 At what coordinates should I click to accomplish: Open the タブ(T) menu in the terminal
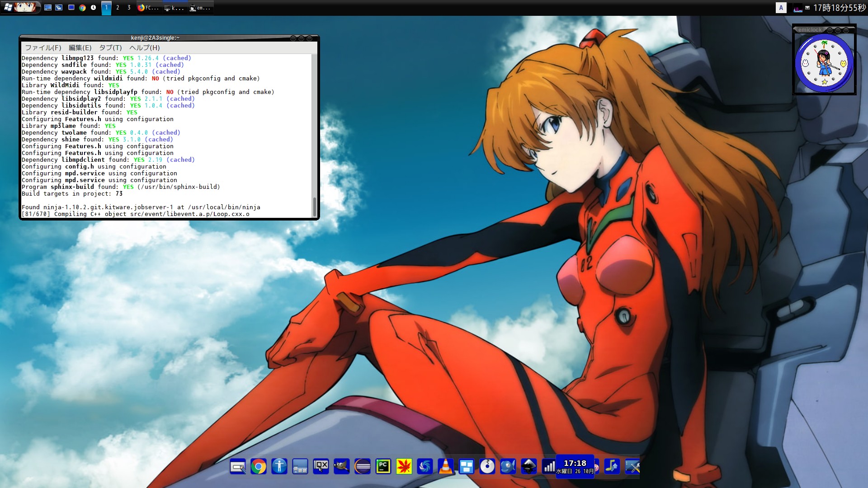tap(110, 47)
